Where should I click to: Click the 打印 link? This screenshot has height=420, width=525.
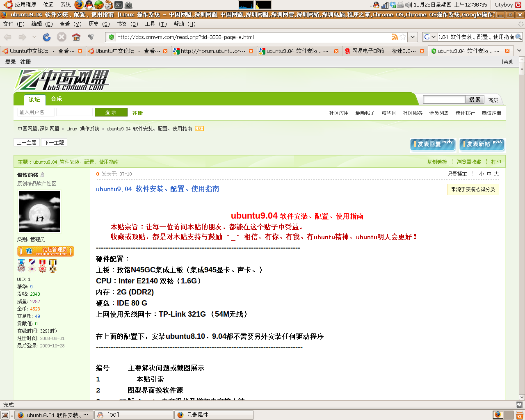pyautogui.click(x=496, y=162)
